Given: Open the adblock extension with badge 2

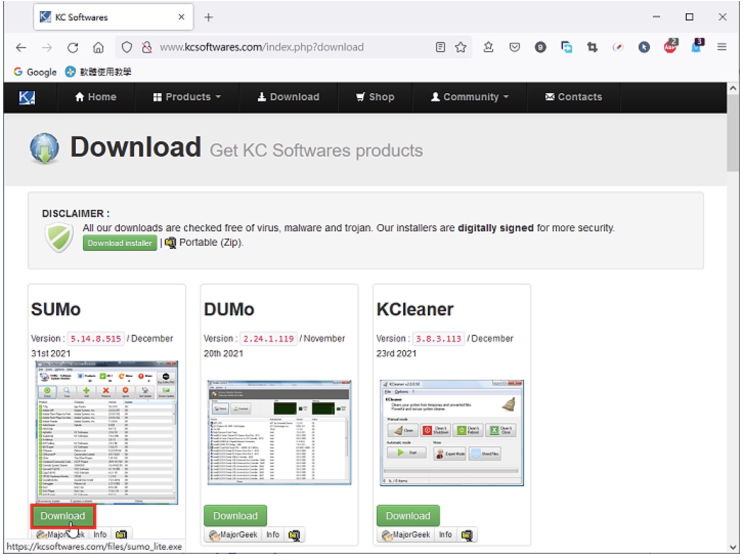Looking at the screenshot, I should [x=670, y=46].
